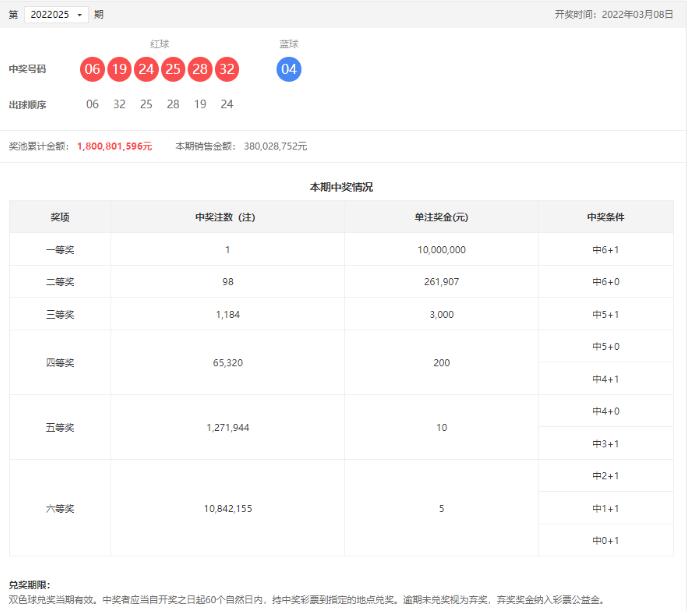Click fourth prize winner count 65,320
This screenshot has height=613, width=688.
[228, 362]
